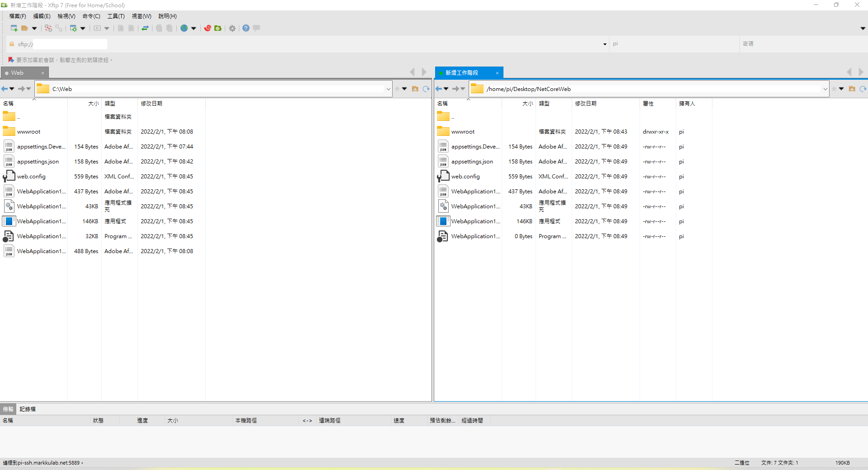The height and width of the screenshot is (470, 868).
Task: Refresh the remote NetCoreWeb folder listing
Action: pyautogui.click(x=863, y=89)
